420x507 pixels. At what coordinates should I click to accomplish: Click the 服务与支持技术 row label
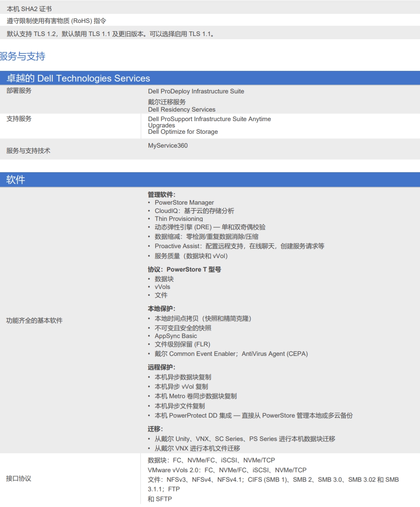pyautogui.click(x=28, y=151)
